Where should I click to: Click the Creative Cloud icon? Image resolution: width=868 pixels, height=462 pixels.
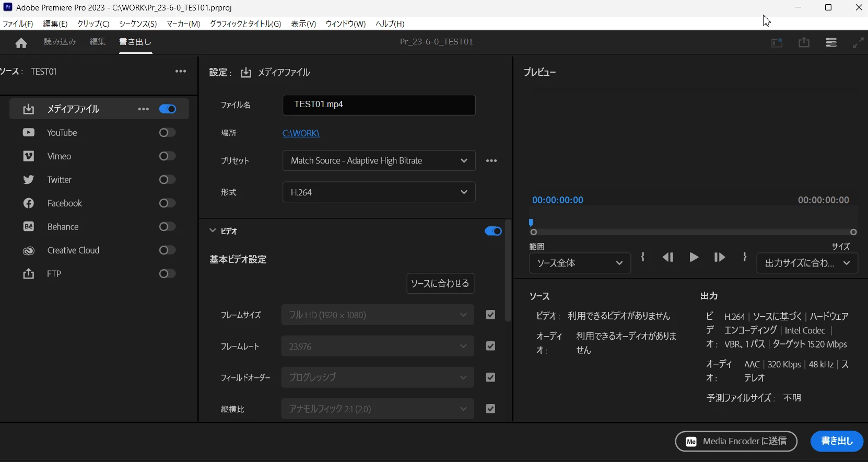pyautogui.click(x=29, y=251)
